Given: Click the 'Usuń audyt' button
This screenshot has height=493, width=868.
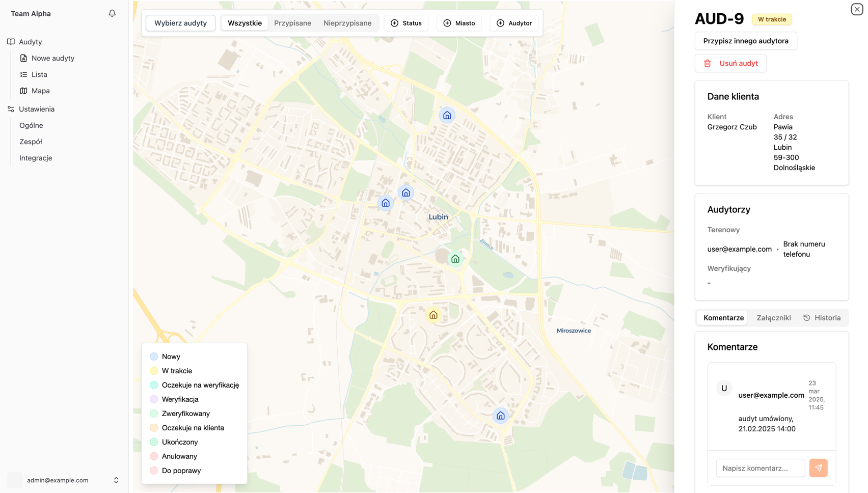Looking at the screenshot, I should pyautogui.click(x=730, y=63).
